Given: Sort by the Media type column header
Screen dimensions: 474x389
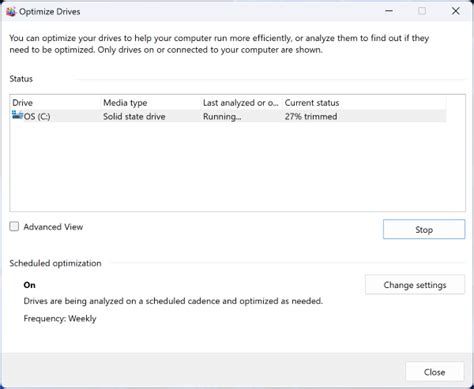Looking at the screenshot, I should pos(151,103).
